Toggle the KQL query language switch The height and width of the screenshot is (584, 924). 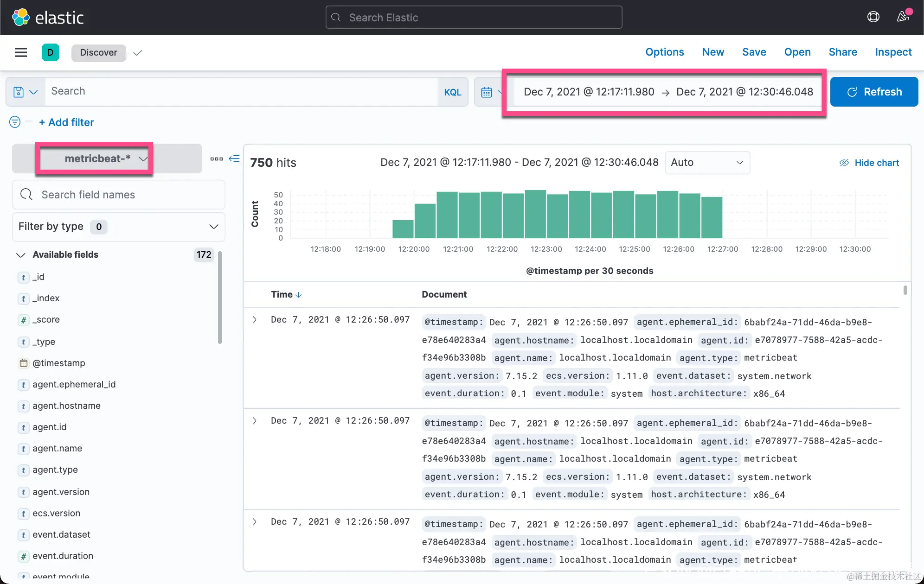(452, 92)
